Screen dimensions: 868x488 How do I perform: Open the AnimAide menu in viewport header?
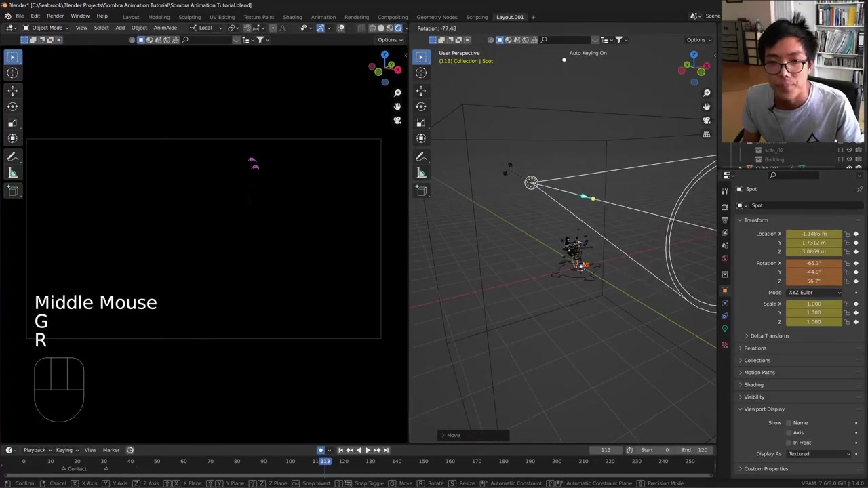click(x=165, y=28)
